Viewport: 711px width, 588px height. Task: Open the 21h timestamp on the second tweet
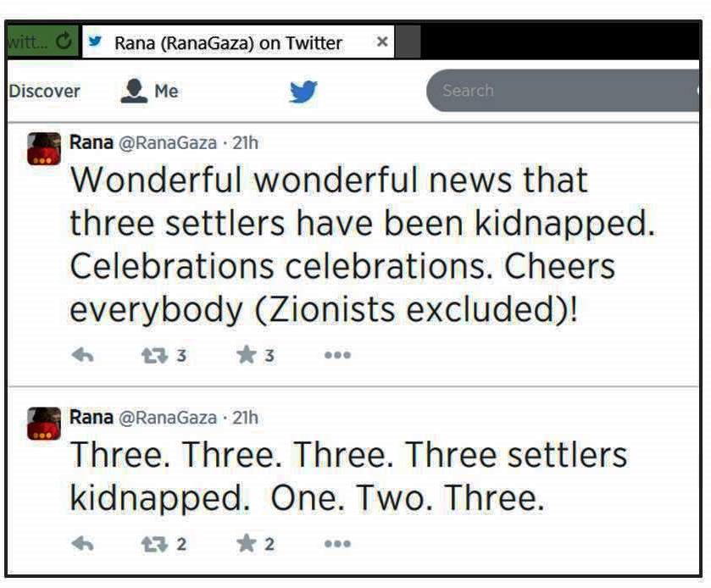click(x=245, y=418)
